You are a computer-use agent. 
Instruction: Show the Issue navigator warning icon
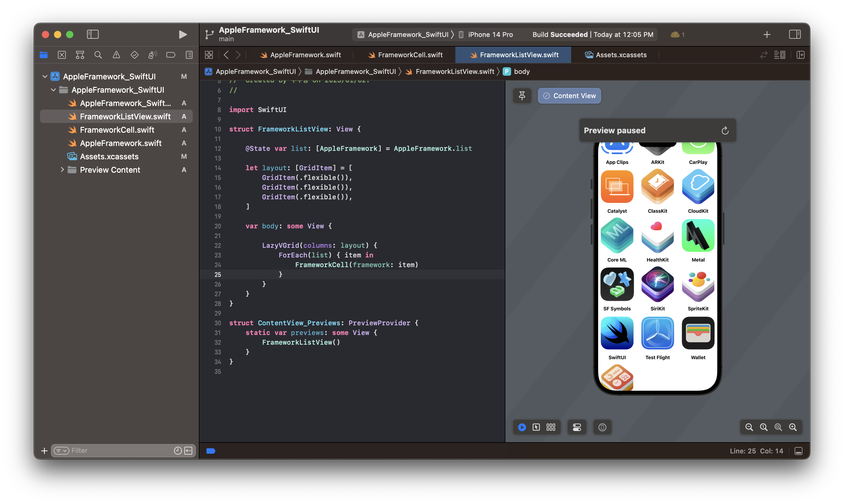coord(116,55)
